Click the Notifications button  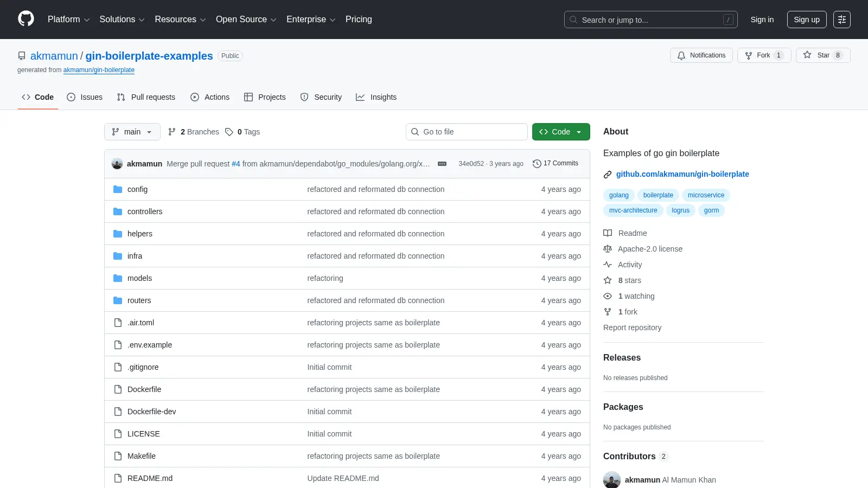point(701,55)
